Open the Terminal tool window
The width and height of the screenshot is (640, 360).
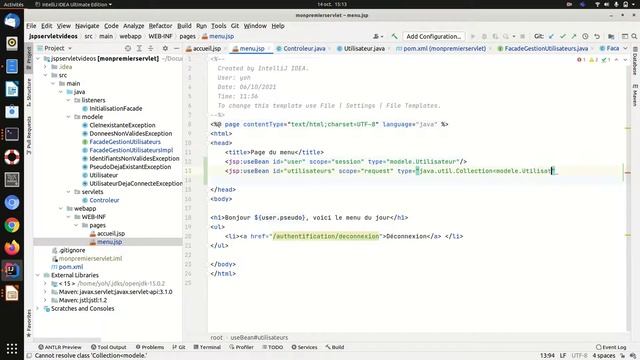coord(207,347)
